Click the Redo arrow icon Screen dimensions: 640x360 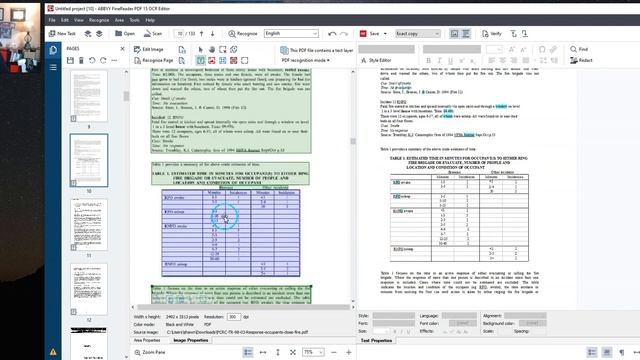click(344, 33)
